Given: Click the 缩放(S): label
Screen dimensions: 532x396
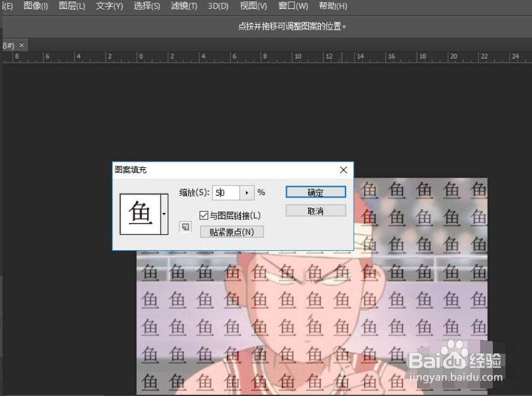Looking at the screenshot, I should point(194,193).
